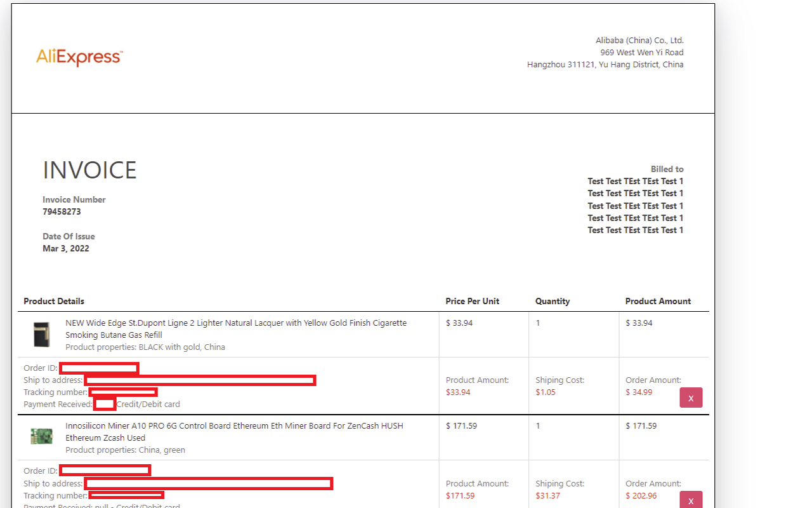Click the 'Date Of Issue' label
Image resolution: width=812 pixels, height=508 pixels.
coord(69,236)
